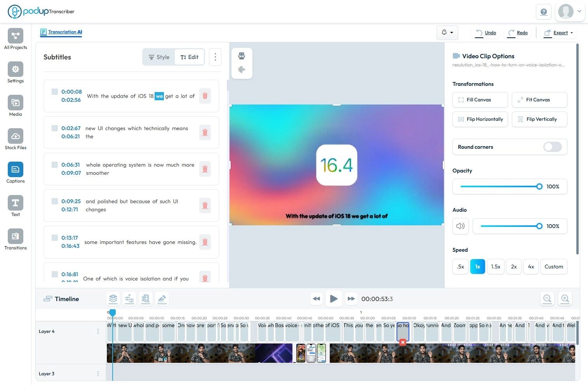This screenshot has width=588, height=385.
Task: Undo the last action
Action: [x=486, y=33]
